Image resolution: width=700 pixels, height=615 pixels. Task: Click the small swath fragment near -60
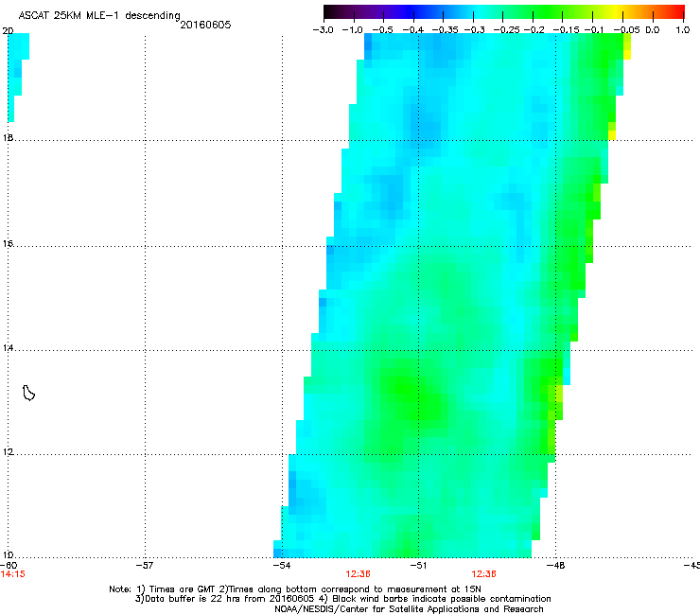tap(16, 77)
